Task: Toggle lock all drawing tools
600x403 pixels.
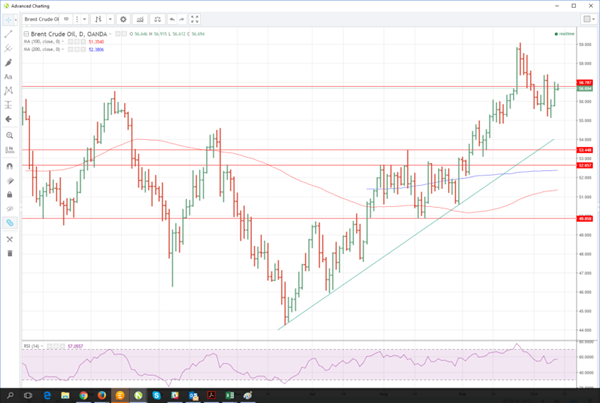Action: tap(10, 194)
